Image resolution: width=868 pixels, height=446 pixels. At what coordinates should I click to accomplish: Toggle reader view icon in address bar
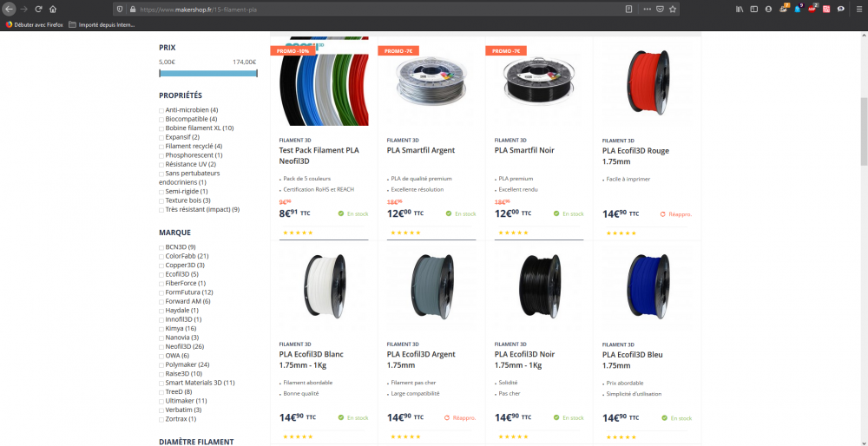(x=628, y=9)
